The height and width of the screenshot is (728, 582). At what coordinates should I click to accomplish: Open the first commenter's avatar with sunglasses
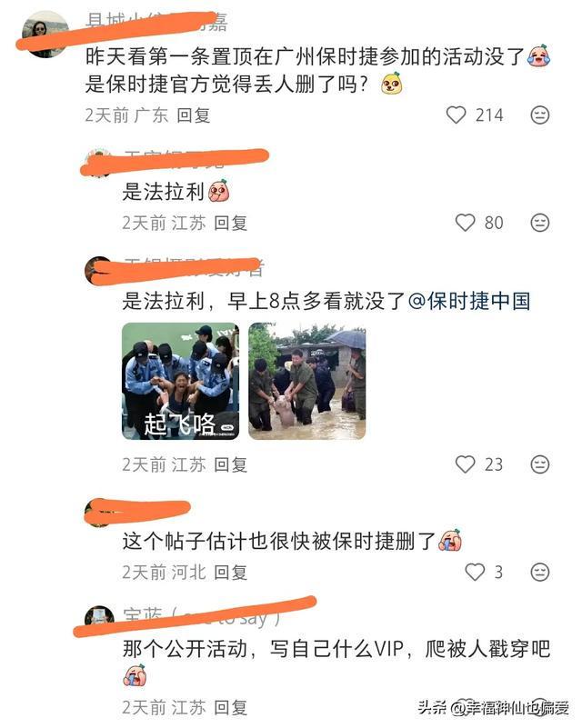(45, 34)
